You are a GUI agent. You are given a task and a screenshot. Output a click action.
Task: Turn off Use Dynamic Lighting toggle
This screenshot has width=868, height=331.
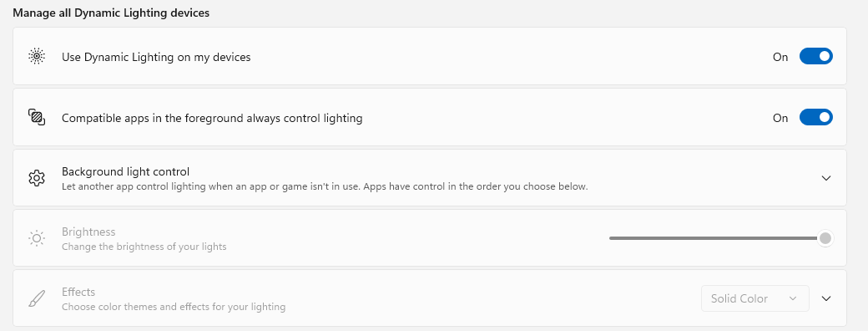pyautogui.click(x=816, y=57)
